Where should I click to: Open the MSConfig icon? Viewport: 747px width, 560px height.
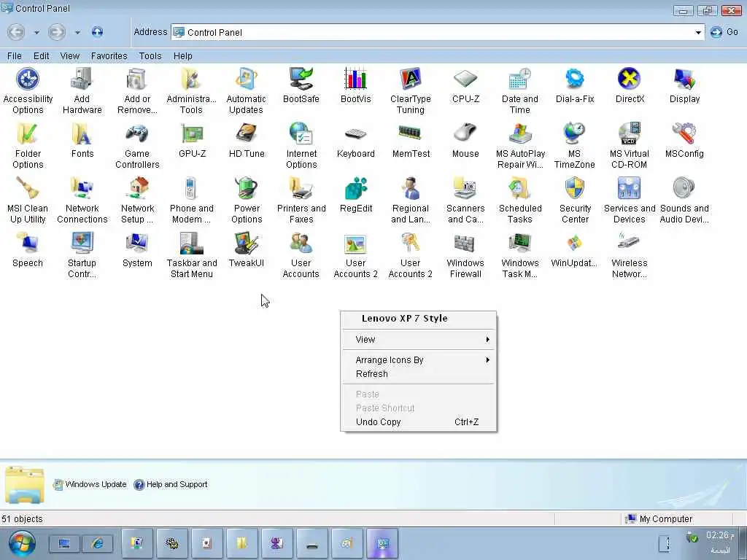pyautogui.click(x=684, y=134)
